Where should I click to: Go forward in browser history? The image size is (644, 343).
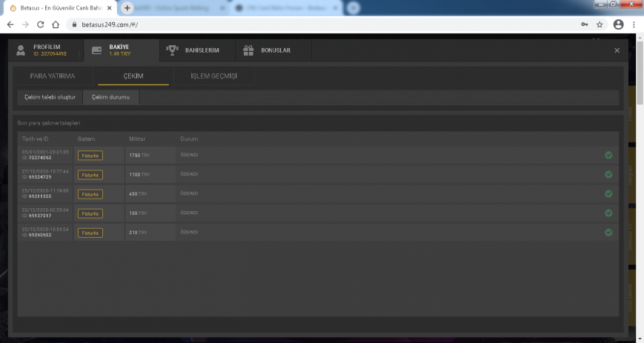[x=25, y=24]
